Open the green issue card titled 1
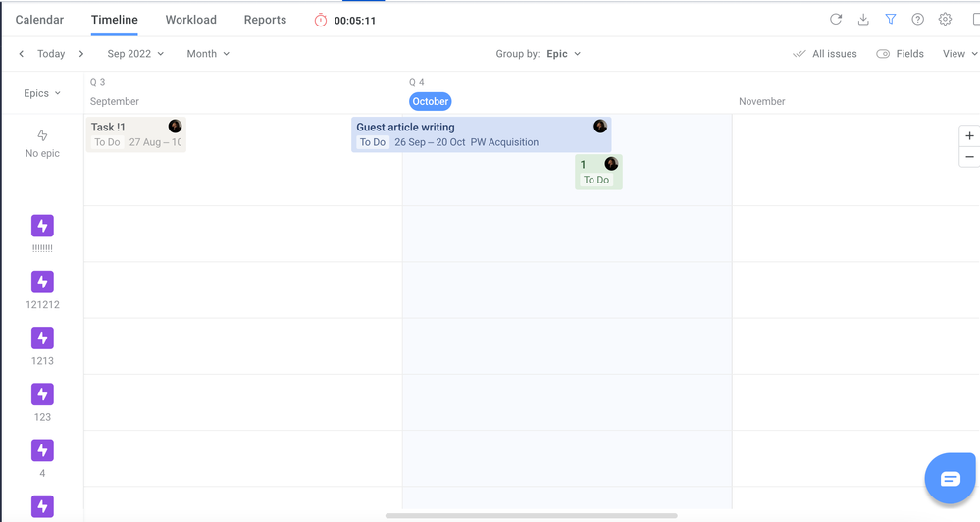This screenshot has width=980, height=522. click(x=598, y=172)
